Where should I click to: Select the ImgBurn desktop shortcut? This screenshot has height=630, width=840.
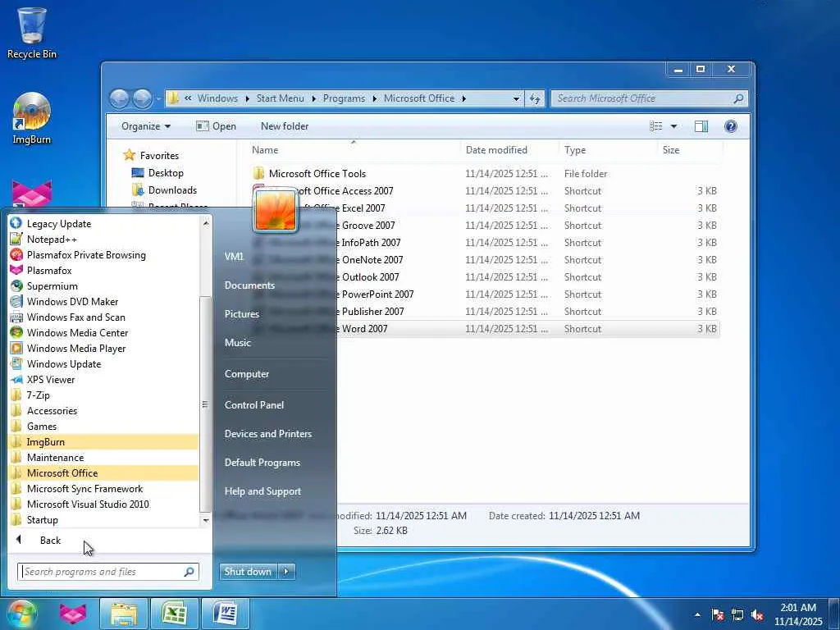pos(32,119)
